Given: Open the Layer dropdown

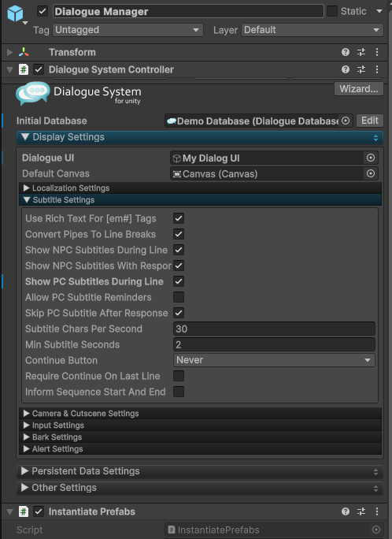Looking at the screenshot, I should (x=312, y=30).
